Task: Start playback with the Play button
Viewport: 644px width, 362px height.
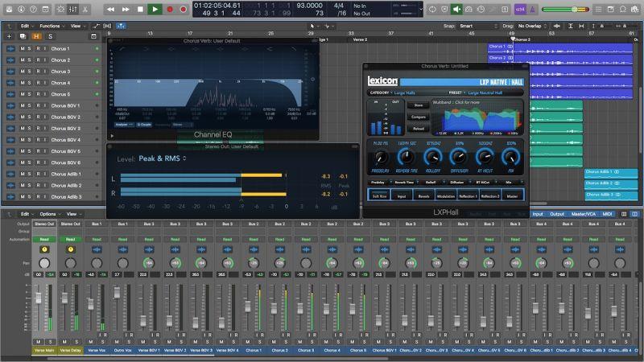Action: pos(155,9)
